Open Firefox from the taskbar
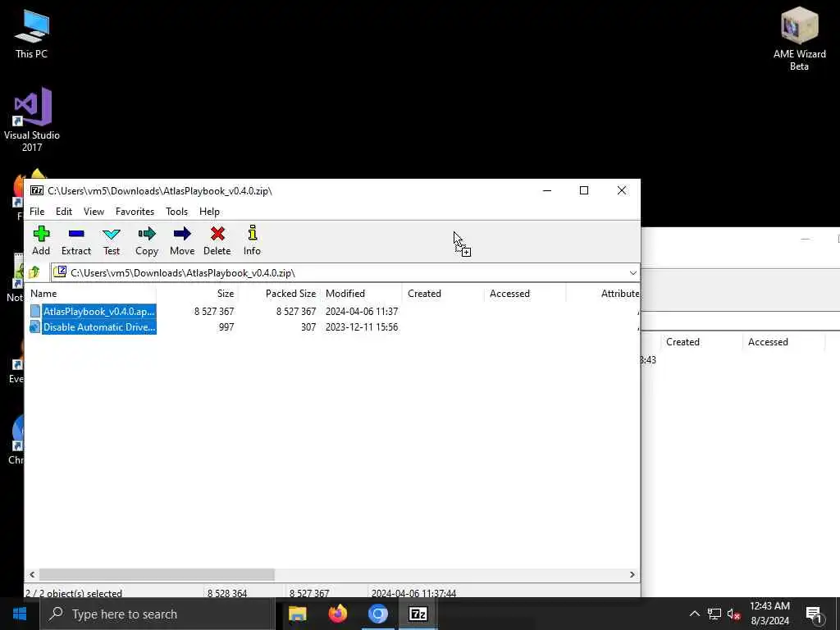Viewport: 840px width, 630px height. point(337,614)
